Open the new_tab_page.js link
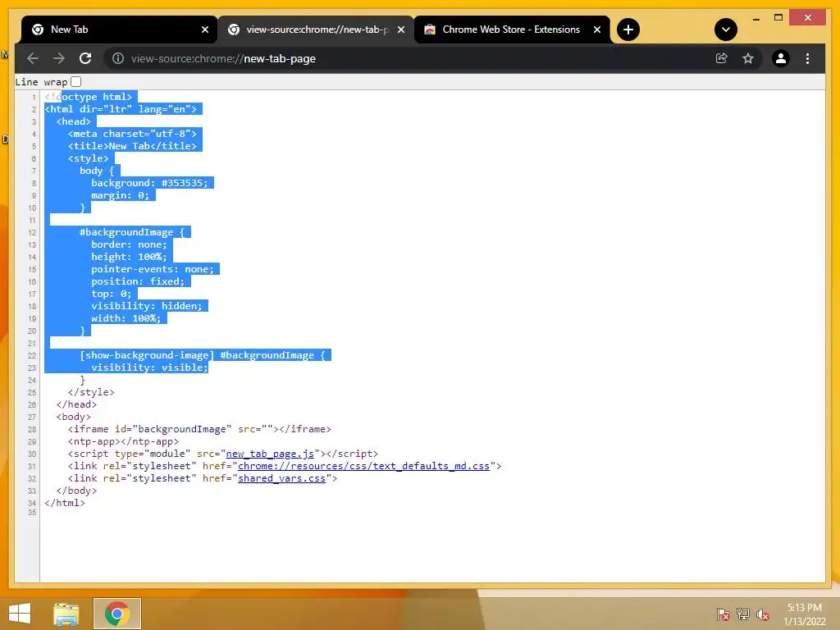The width and height of the screenshot is (840, 630). click(x=270, y=454)
